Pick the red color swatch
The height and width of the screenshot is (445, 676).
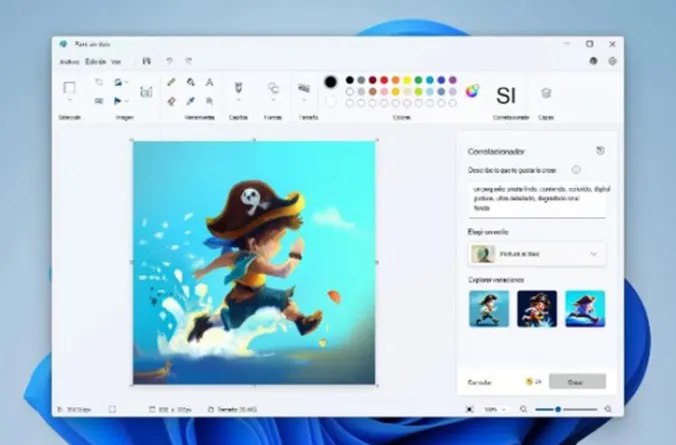tap(384, 80)
